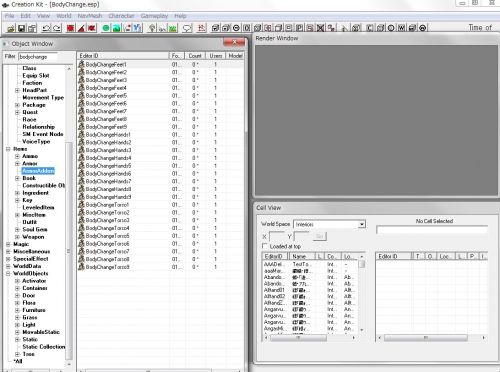Click the green sphere toolbar icon
This screenshot has height=372, width=500.
click(x=106, y=28)
